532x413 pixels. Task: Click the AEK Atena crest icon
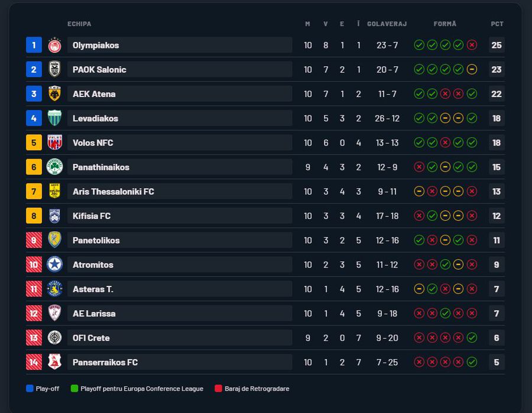coord(54,93)
